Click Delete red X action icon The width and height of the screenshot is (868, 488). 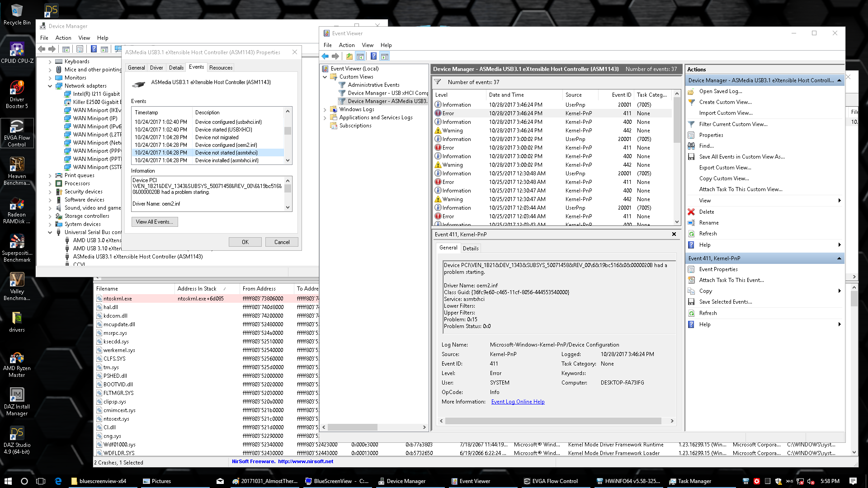click(691, 212)
